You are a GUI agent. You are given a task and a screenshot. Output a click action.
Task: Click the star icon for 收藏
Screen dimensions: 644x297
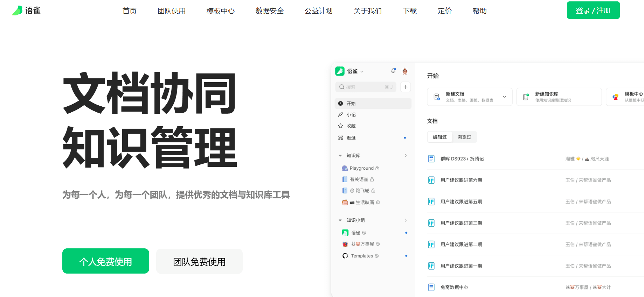pos(340,126)
